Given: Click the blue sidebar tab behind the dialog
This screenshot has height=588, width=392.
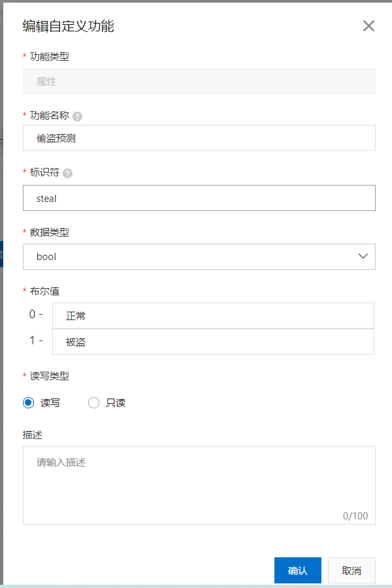Looking at the screenshot, I should 2,253.
